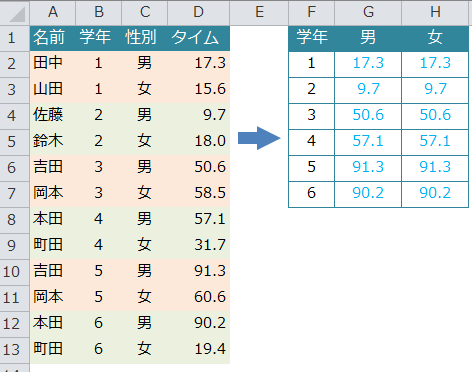Select the 19.4 time cell
This screenshot has height=372, width=472.
(x=198, y=349)
